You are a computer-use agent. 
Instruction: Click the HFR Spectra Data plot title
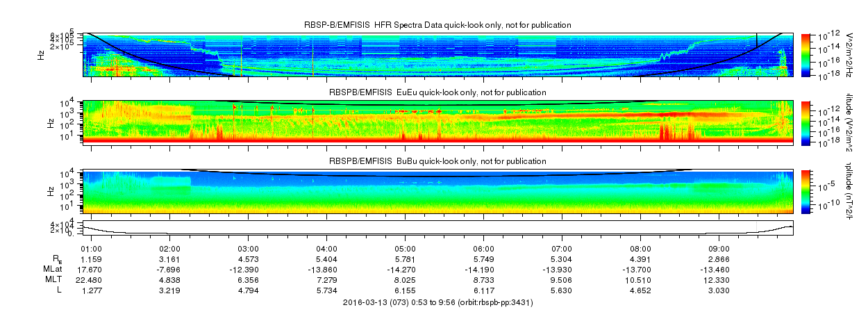pyautogui.click(x=437, y=25)
